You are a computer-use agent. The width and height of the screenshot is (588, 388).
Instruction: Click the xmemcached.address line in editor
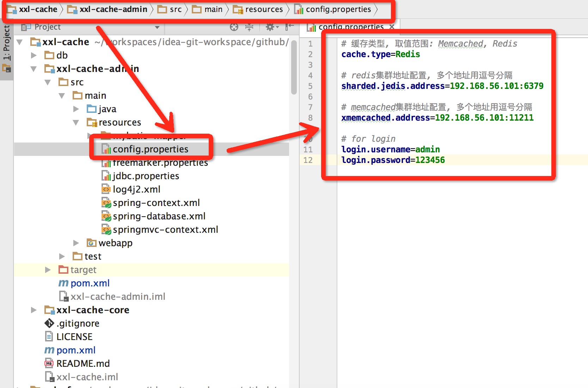point(437,118)
